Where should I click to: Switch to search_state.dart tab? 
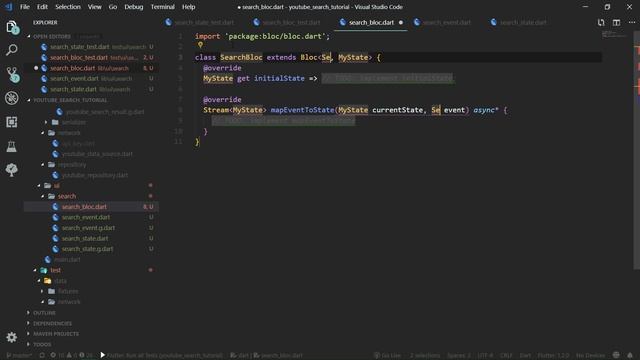coord(519,22)
